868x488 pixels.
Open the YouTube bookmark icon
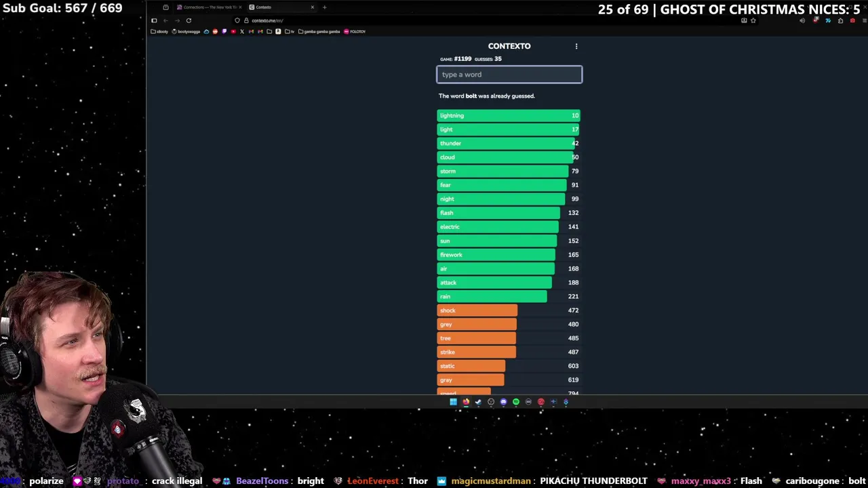(x=233, y=32)
